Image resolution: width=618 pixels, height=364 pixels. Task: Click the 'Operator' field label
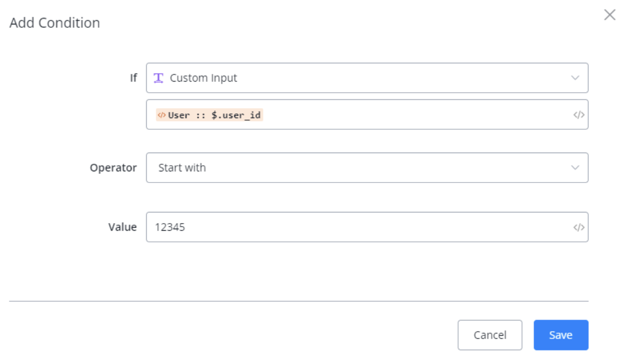pos(113,168)
